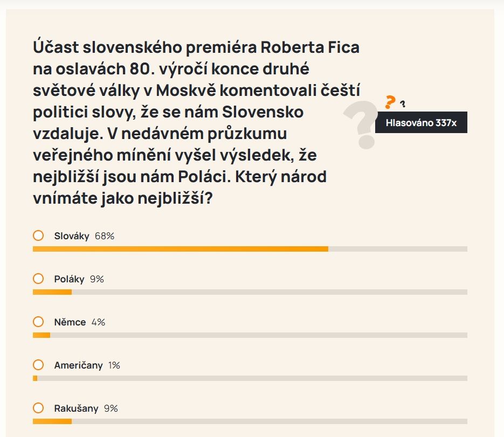Select the Slováky radio button
The image size is (504, 437).
38,235
